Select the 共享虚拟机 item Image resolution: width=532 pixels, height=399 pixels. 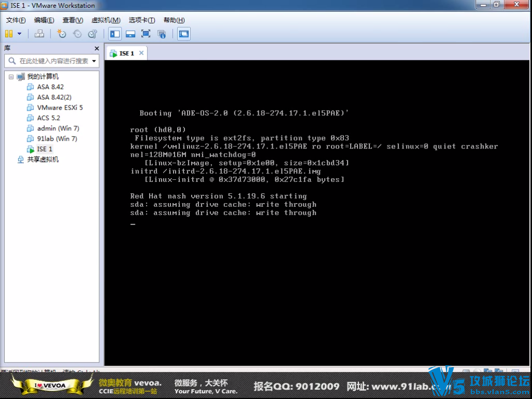pyautogui.click(x=43, y=159)
